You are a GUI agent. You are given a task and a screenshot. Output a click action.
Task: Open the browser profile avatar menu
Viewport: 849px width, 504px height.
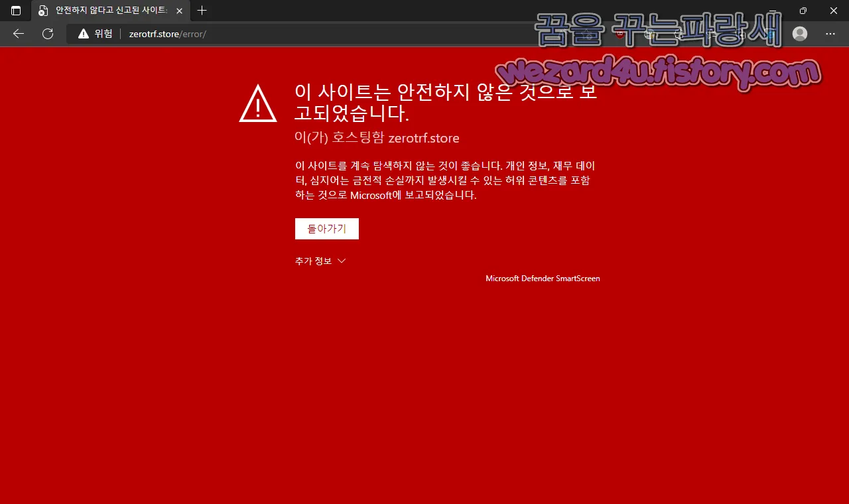point(799,33)
